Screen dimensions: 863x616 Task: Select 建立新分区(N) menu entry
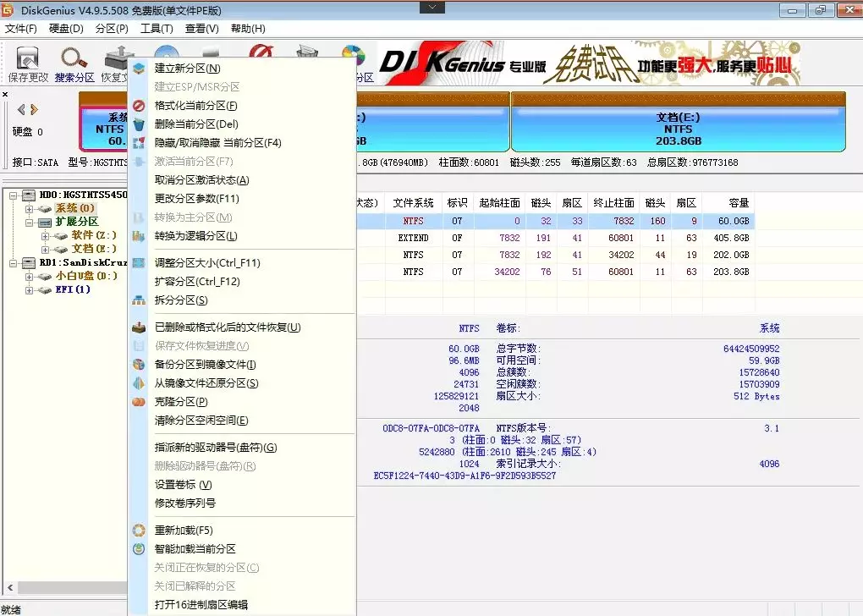(187, 69)
